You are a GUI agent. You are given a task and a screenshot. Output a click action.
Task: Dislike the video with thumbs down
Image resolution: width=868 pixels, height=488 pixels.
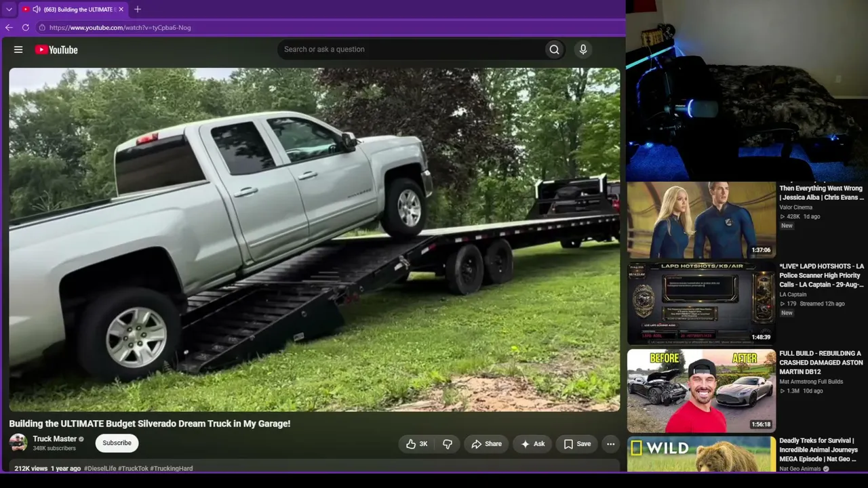(448, 444)
